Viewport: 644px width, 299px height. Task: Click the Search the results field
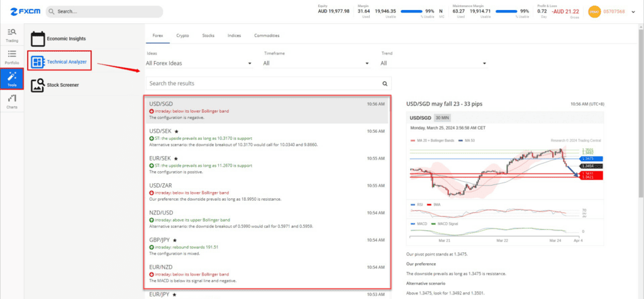263,83
